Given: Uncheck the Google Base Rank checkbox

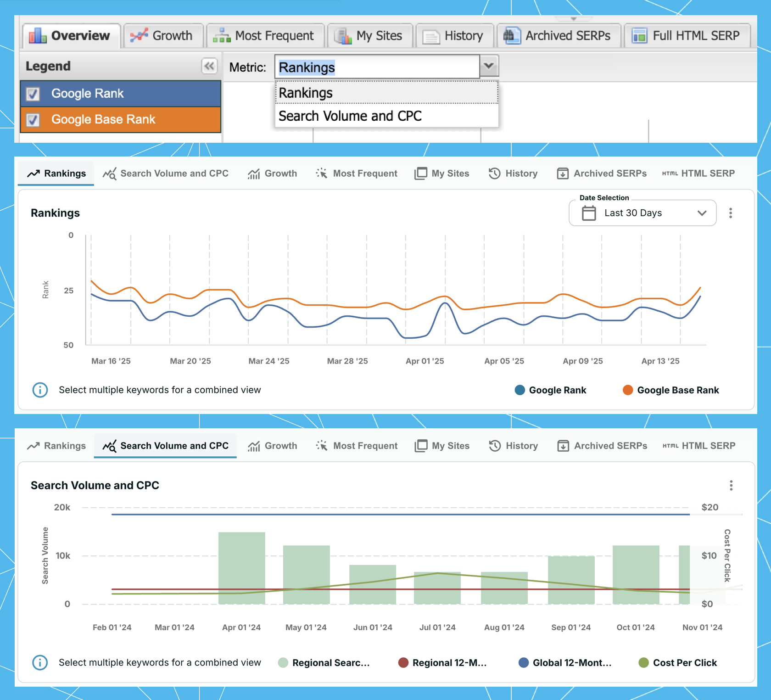Looking at the screenshot, I should (x=33, y=120).
